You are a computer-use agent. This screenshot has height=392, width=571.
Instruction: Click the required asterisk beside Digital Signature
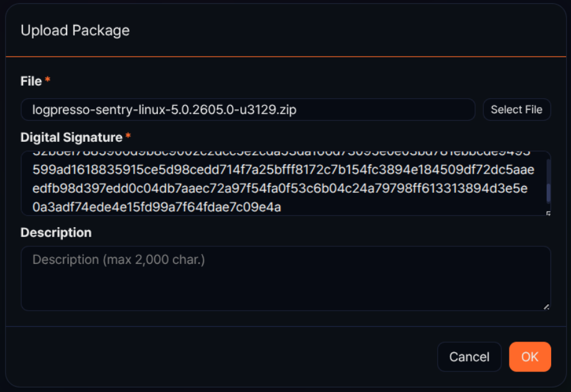128,136
